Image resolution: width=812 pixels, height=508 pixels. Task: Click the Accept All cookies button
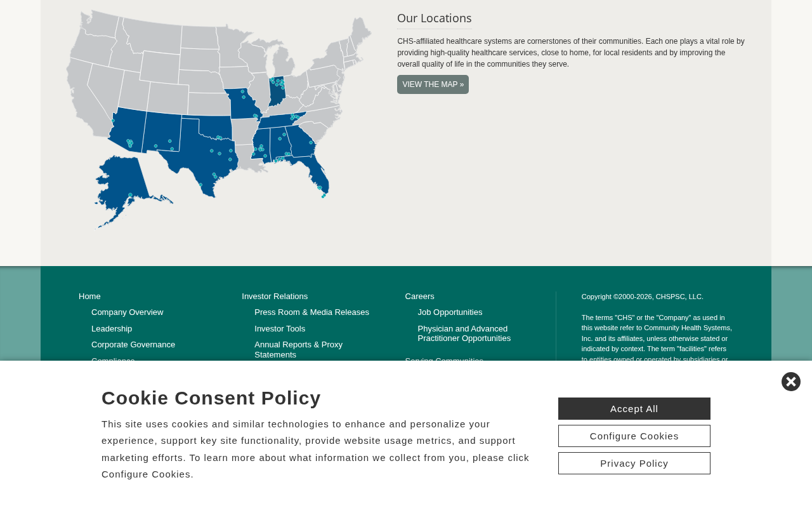pos(634,409)
